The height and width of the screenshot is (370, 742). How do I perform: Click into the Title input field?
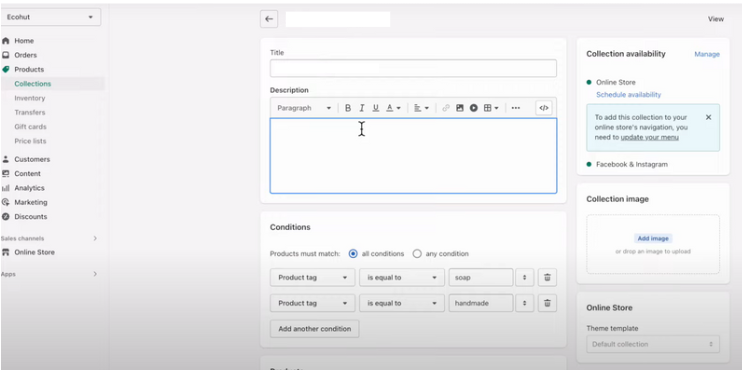(413, 68)
